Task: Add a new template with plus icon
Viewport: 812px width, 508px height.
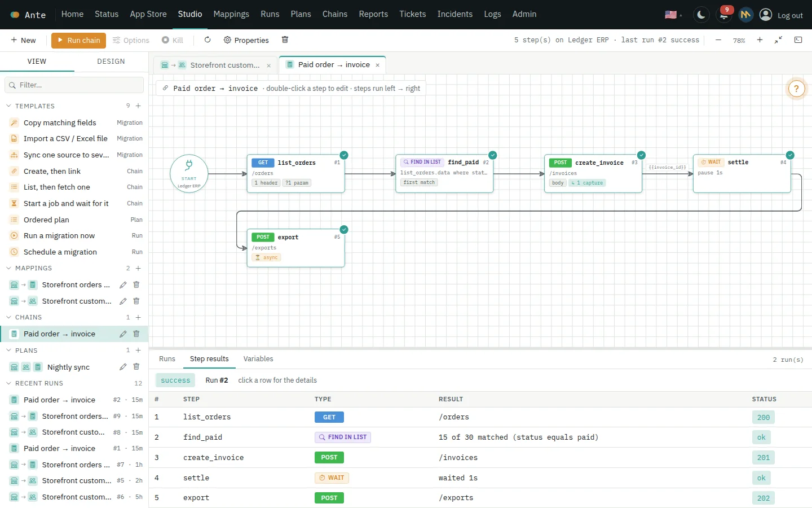Action: [x=138, y=106]
